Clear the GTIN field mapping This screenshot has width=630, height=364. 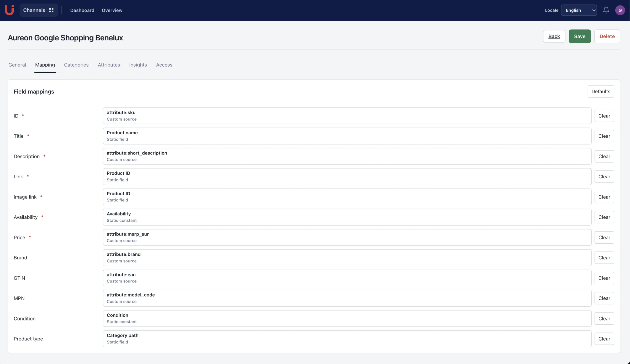(x=604, y=278)
